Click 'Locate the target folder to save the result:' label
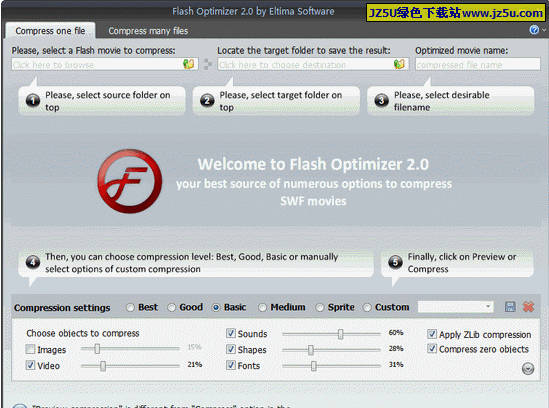 304,50
